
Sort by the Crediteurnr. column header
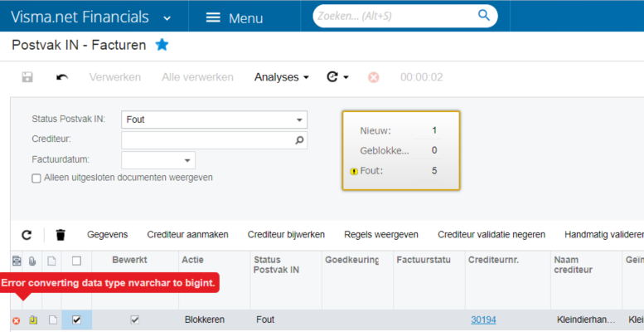click(493, 260)
